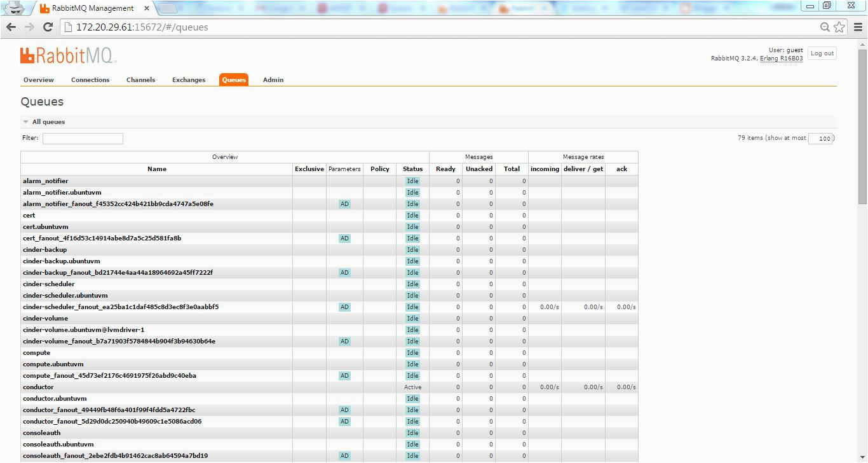Click the RabbitMQ logo
868x463 pixels.
[68, 55]
